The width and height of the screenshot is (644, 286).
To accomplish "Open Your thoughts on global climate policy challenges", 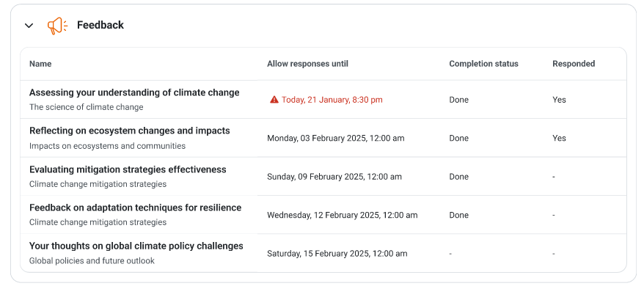I will pos(136,246).
